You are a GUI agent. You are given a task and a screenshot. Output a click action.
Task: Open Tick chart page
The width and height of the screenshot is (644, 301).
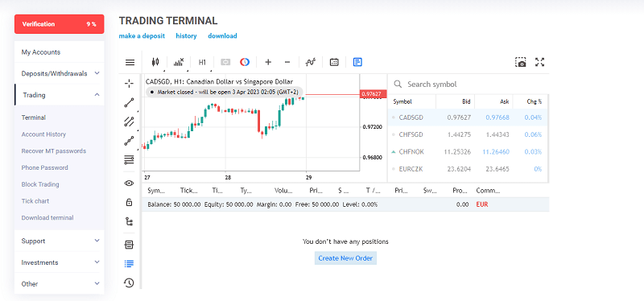[x=35, y=201]
